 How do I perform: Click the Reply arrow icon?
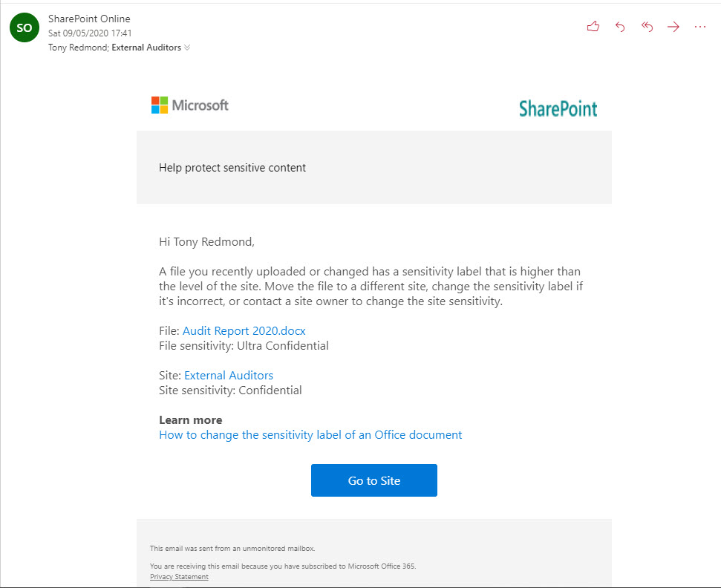(x=620, y=27)
